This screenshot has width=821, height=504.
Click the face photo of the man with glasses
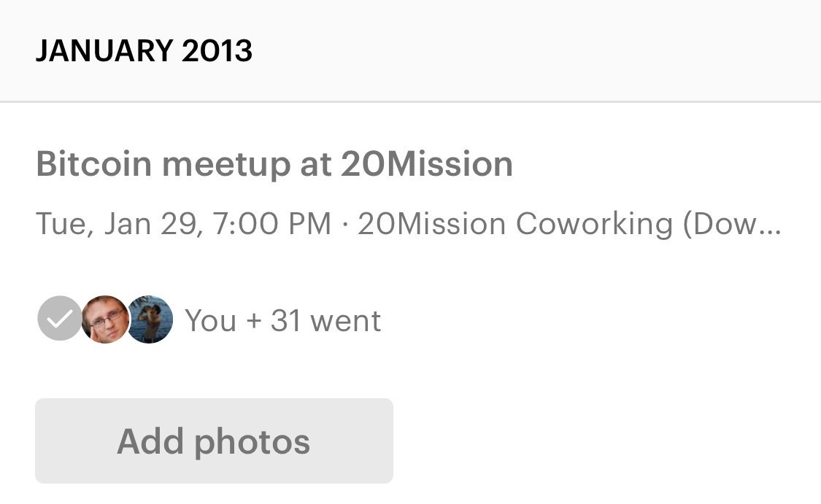pyautogui.click(x=105, y=319)
